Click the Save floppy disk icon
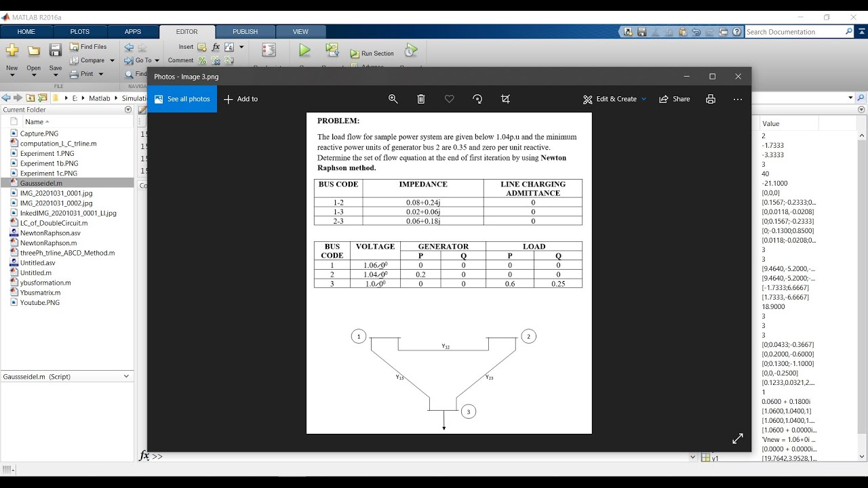Image resolution: width=868 pixels, height=488 pixels. [x=56, y=50]
